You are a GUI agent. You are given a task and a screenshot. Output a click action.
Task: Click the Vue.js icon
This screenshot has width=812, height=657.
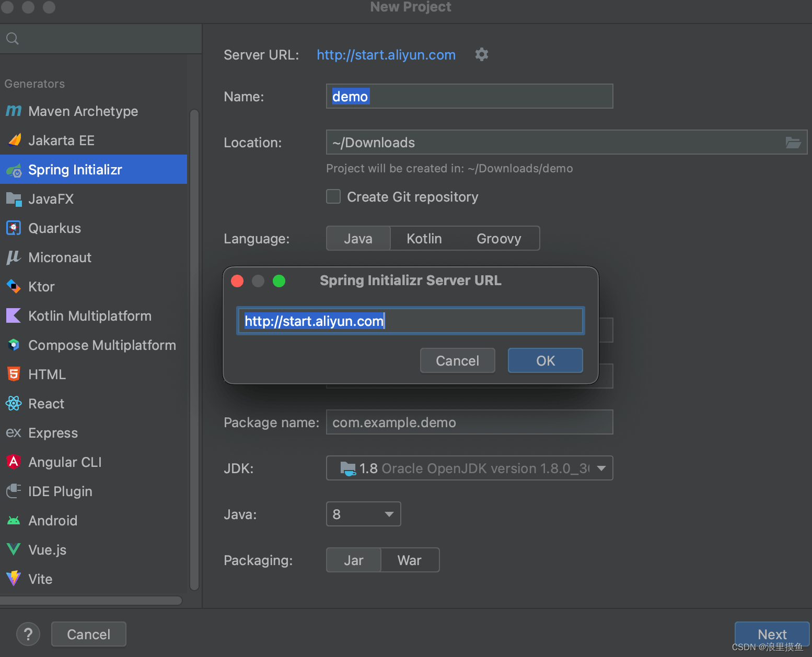(x=14, y=549)
